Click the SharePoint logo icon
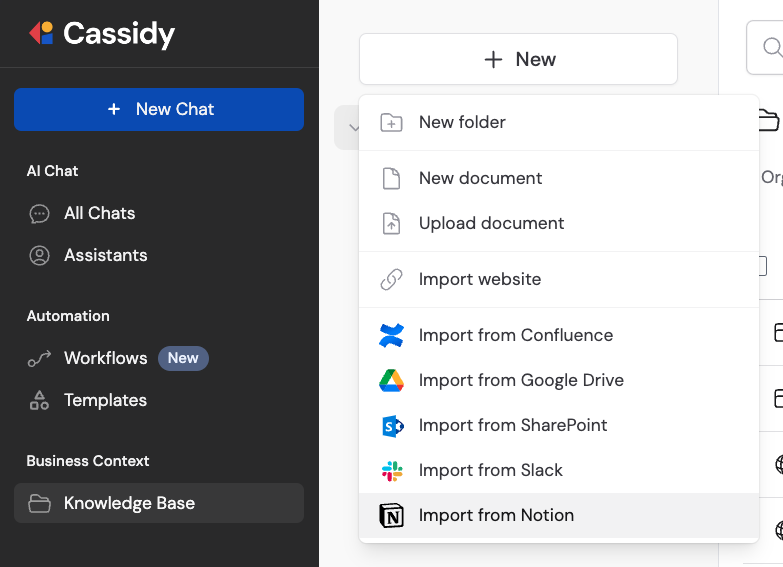This screenshot has height=567, width=783. (392, 426)
